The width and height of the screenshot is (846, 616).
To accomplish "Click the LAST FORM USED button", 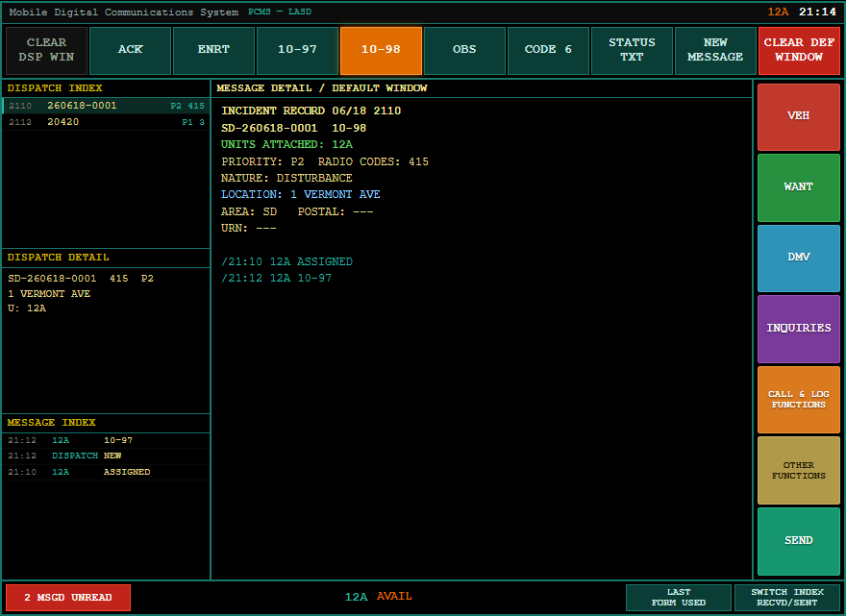I will click(678, 597).
